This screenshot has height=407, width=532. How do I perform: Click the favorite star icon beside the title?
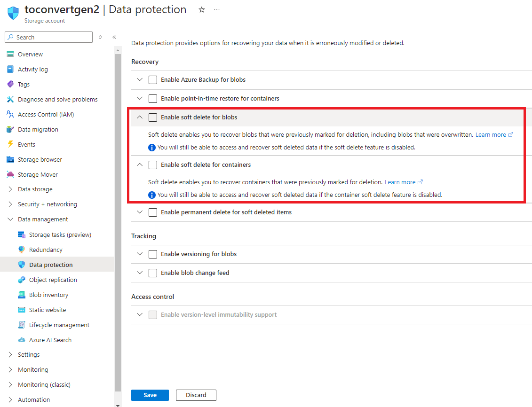pos(202,9)
